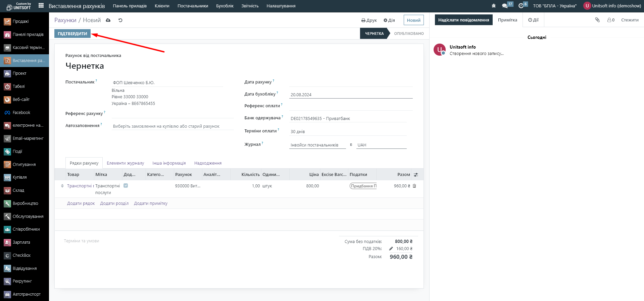This screenshot has width=644, height=301.
Task: Click the discard changes undo icon
Action: [x=120, y=20]
